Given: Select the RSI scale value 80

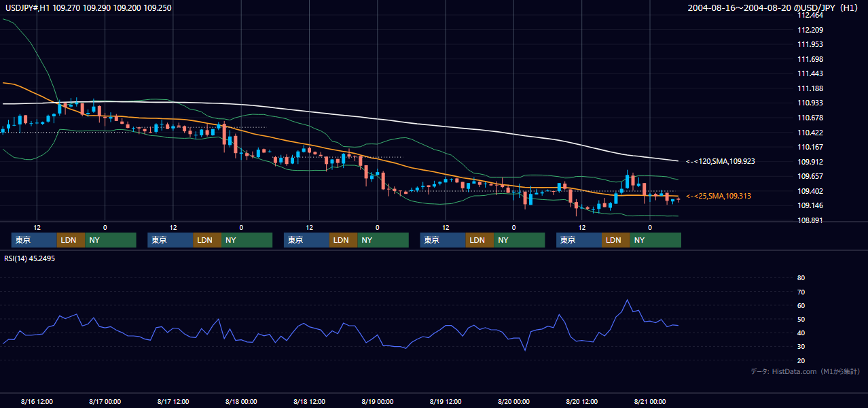Looking at the screenshot, I should pyautogui.click(x=801, y=278).
